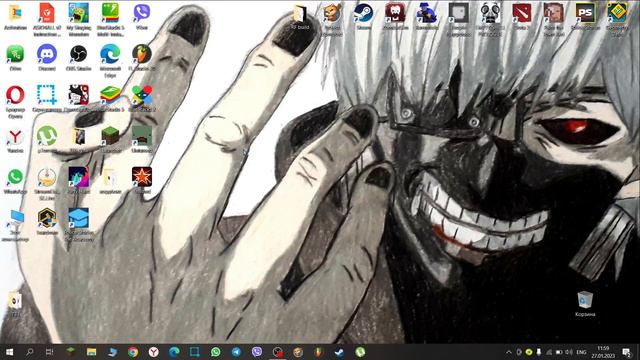This screenshot has width=640, height=360.
Task: Open File Explorer from the taskbar
Action: click(91, 352)
